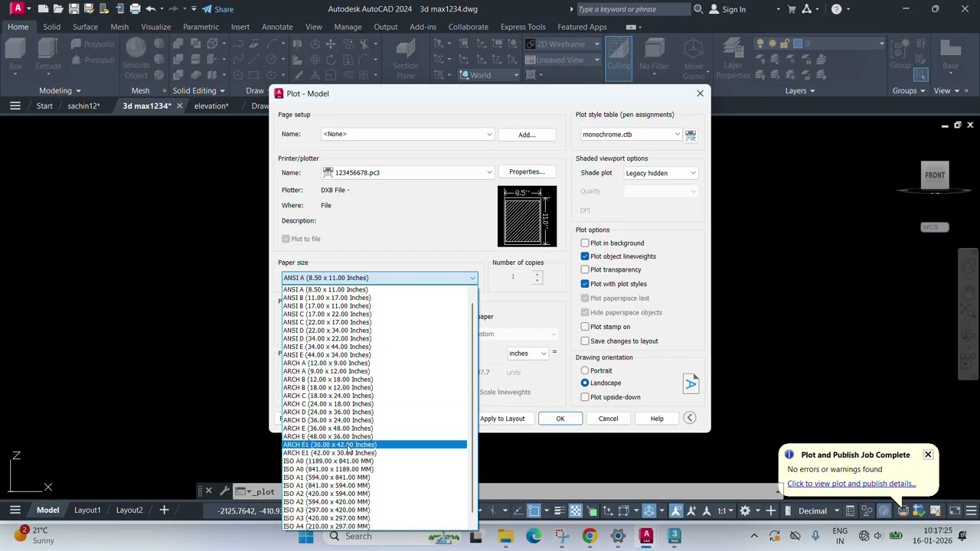Image resolution: width=980 pixels, height=551 pixels.
Task: Switch to the Annotate ribbon tab
Action: (277, 27)
